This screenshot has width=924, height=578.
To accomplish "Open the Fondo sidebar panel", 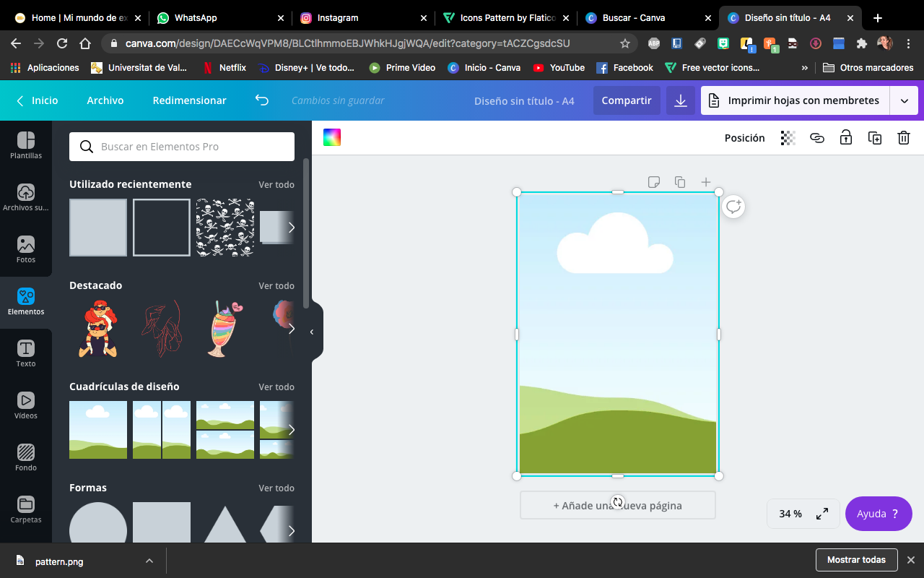I will [x=26, y=458].
